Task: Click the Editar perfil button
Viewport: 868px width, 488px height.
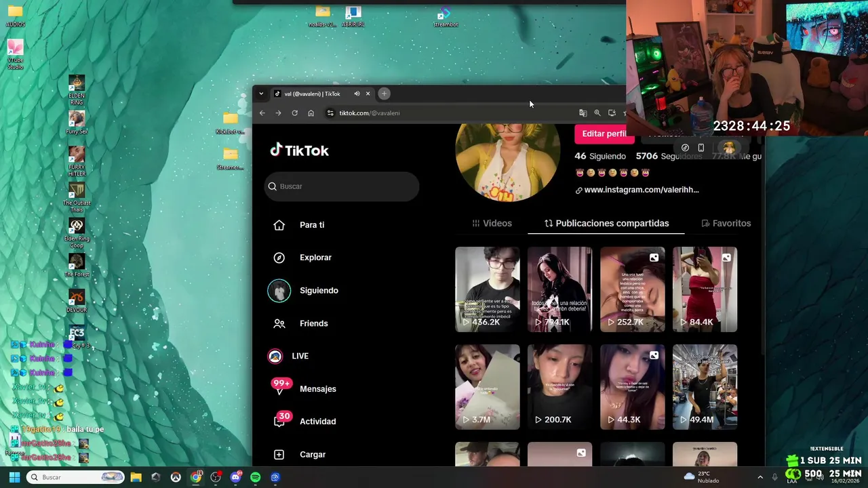Action: pyautogui.click(x=604, y=134)
